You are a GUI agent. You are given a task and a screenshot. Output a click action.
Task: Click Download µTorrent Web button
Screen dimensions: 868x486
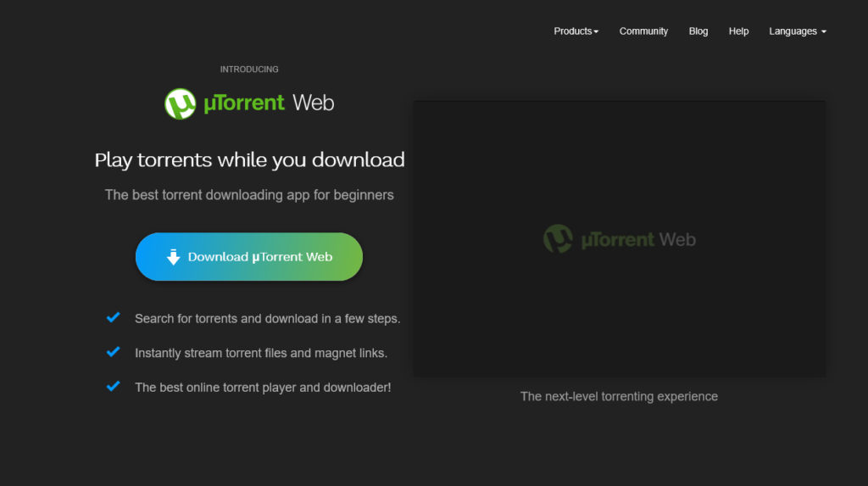pos(249,257)
